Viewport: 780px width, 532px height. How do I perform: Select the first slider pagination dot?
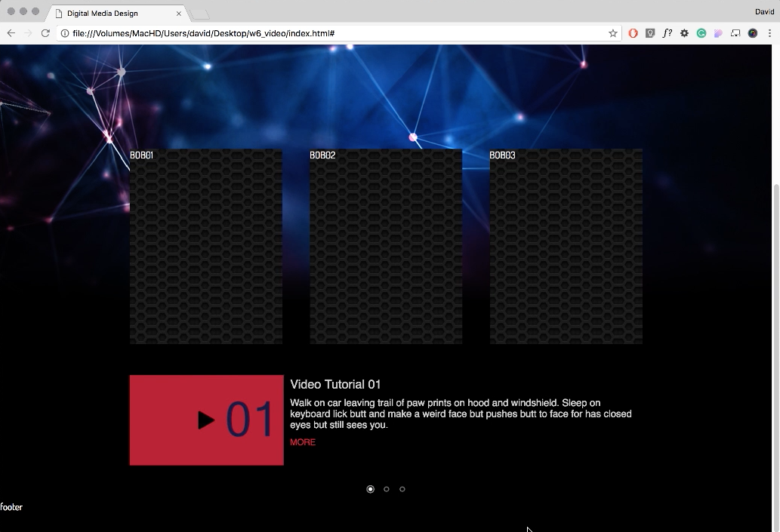coord(370,489)
